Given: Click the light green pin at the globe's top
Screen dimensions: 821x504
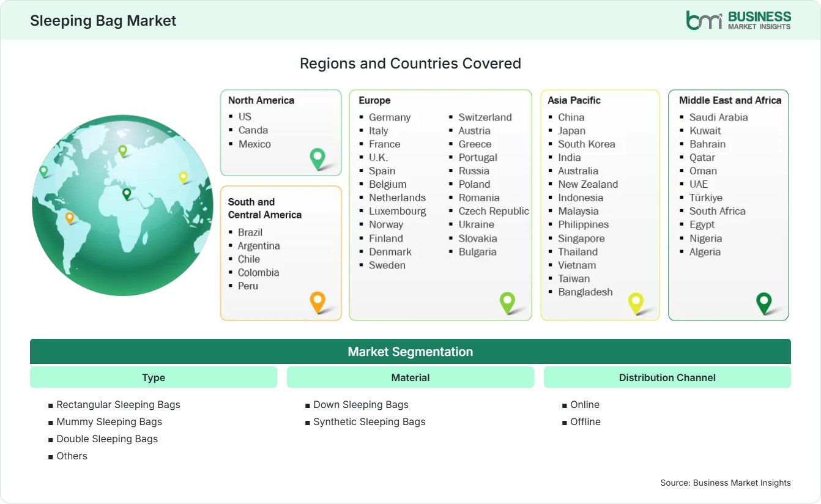Looking at the screenshot, I should 122,150.
